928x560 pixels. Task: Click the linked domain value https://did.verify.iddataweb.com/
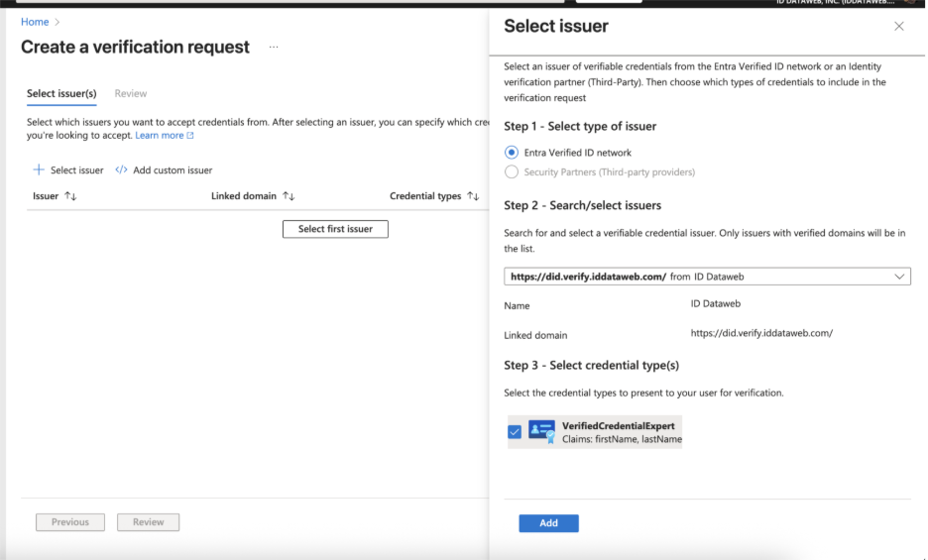click(x=761, y=333)
